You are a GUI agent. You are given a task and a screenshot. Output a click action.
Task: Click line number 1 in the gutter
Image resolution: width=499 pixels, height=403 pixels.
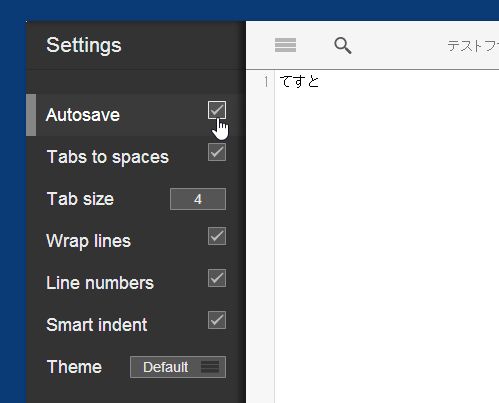click(266, 82)
